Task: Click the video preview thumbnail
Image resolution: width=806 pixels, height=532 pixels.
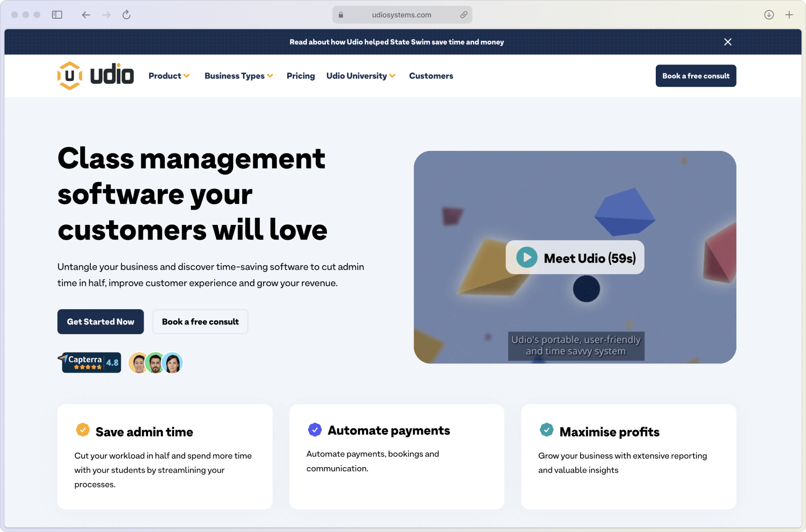Action: coord(575,257)
